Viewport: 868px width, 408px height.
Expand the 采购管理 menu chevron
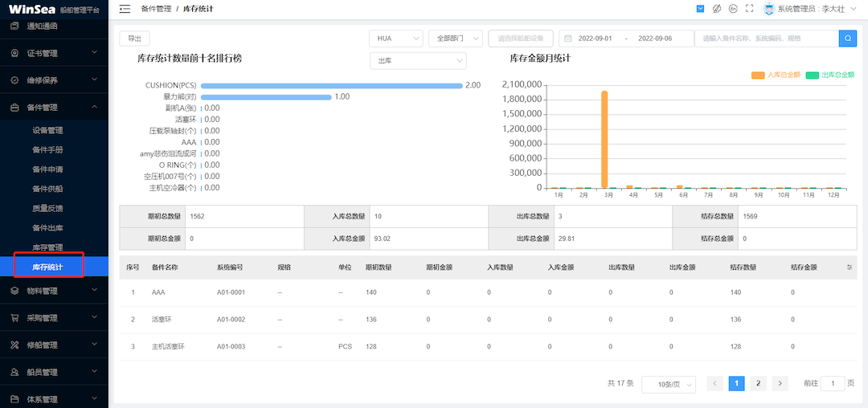coord(94,317)
